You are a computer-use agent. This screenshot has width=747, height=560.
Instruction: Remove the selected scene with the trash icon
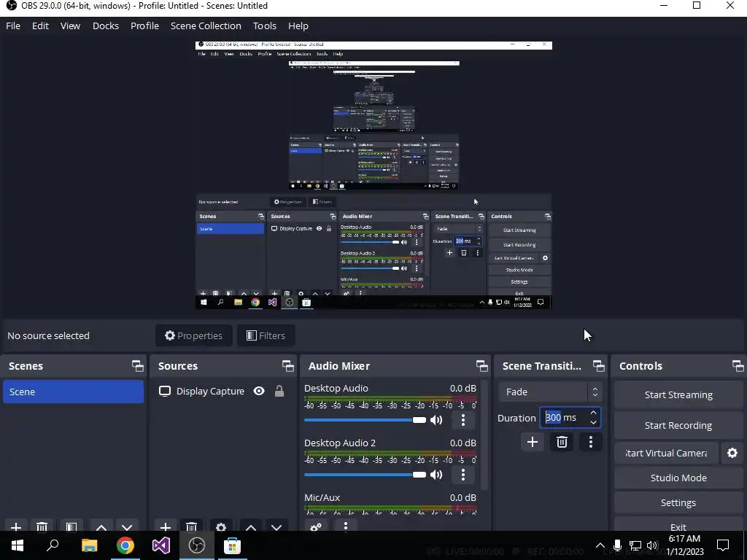[42, 527]
